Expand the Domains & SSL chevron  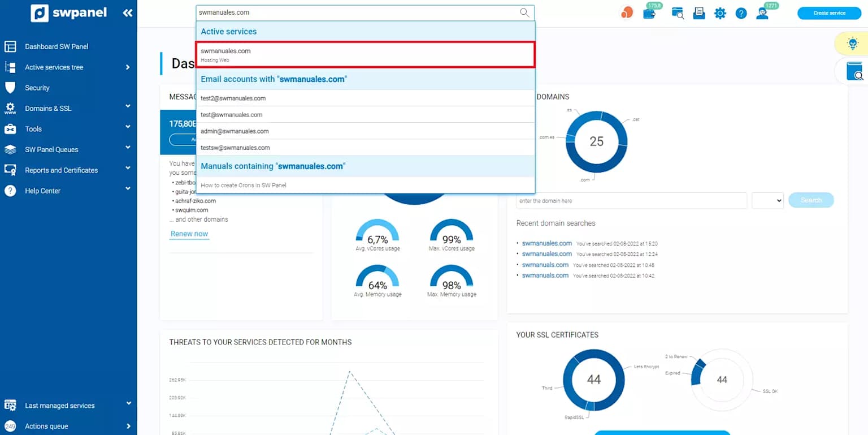128,106
